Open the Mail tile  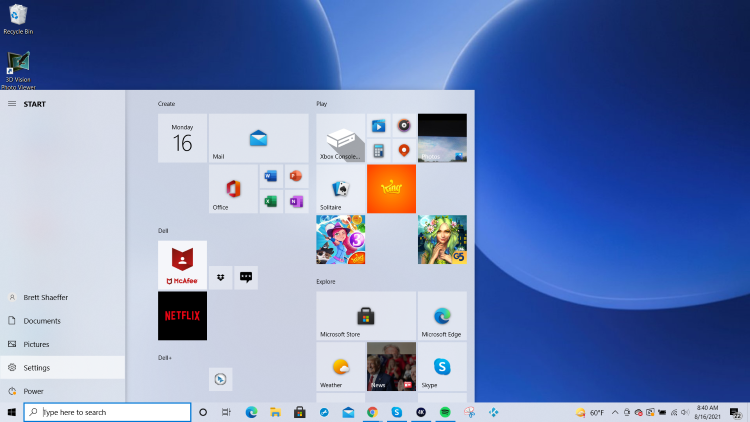click(258, 138)
